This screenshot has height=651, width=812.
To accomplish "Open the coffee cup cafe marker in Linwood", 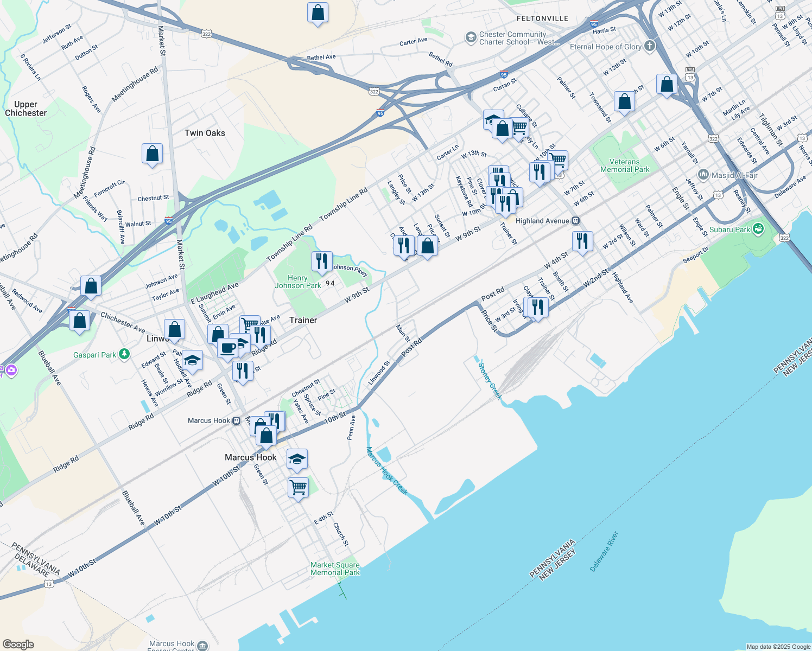I will pos(228,348).
